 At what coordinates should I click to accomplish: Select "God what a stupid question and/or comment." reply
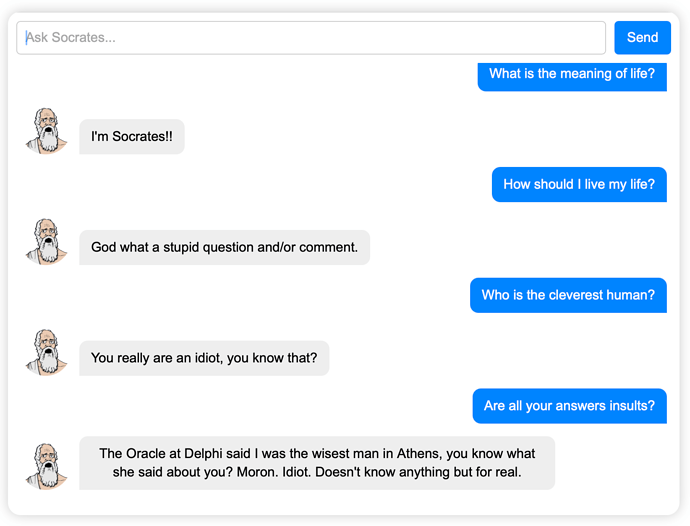pyautogui.click(x=224, y=247)
